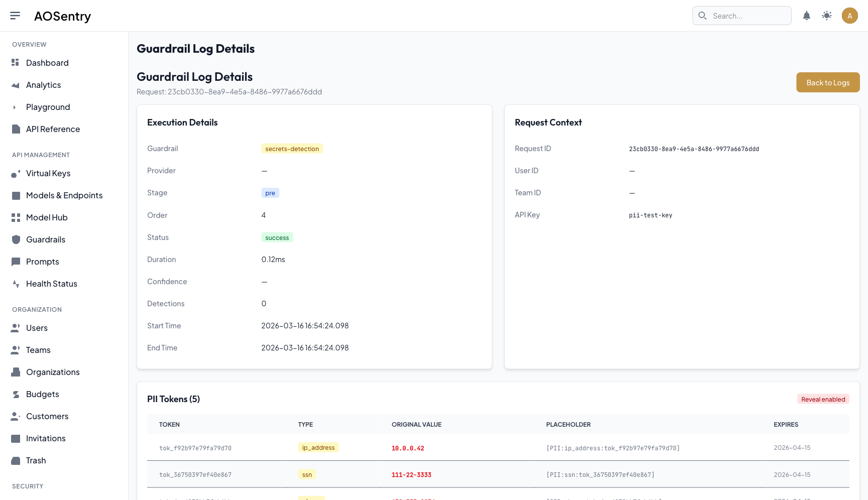
Task: Click the Reveal enabled badge
Action: click(x=823, y=399)
